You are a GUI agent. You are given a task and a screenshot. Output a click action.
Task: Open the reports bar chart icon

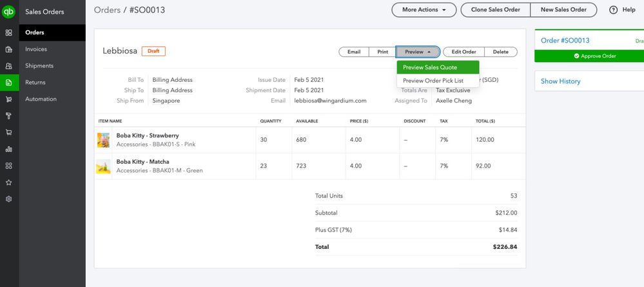tap(9, 149)
